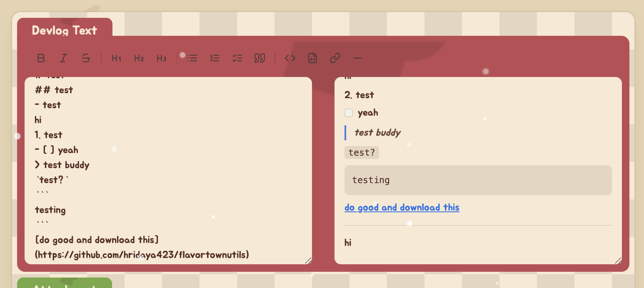
Task: Insert a code block
Action: [x=312, y=58]
